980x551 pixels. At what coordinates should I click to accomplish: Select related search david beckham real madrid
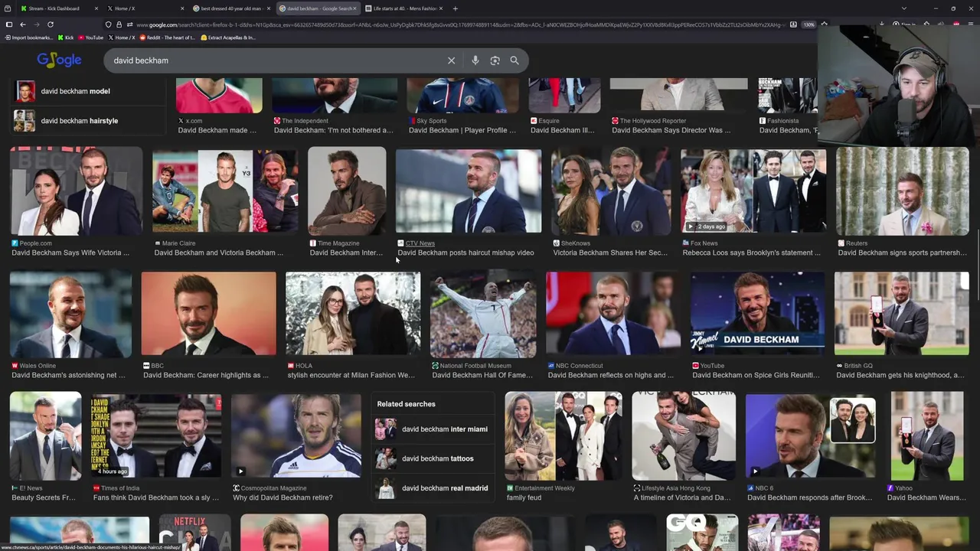[433, 488]
